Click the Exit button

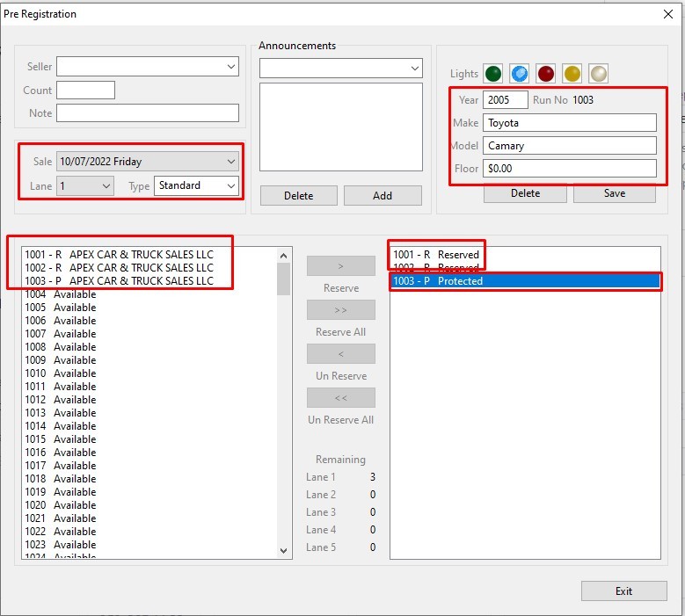(x=623, y=591)
